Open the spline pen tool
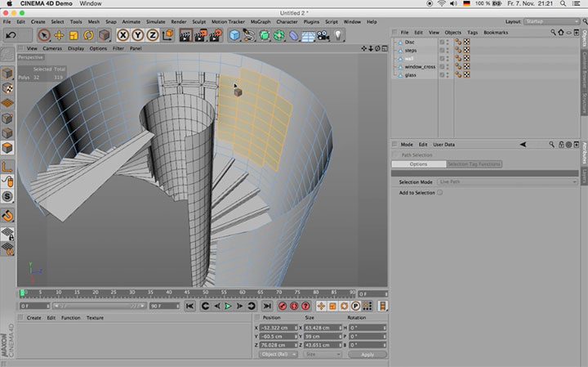This screenshot has width=588, height=367. [x=249, y=35]
